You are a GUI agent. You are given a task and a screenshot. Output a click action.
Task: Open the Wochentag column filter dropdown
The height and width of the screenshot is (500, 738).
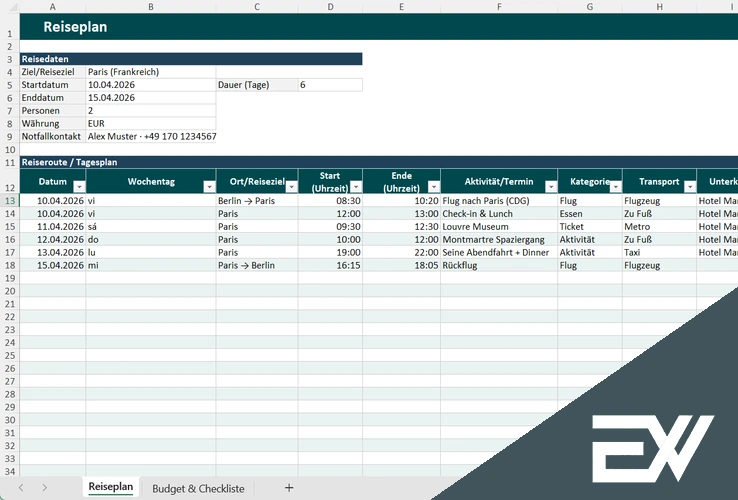(x=208, y=186)
